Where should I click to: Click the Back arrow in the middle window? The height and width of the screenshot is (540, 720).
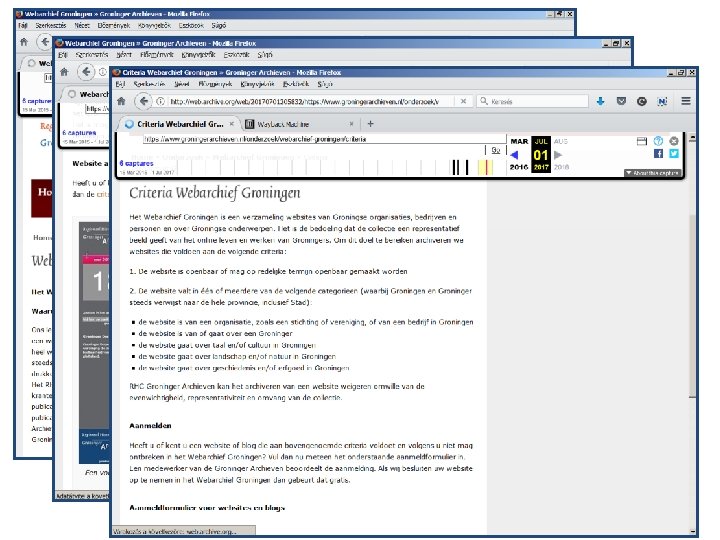(x=86, y=72)
